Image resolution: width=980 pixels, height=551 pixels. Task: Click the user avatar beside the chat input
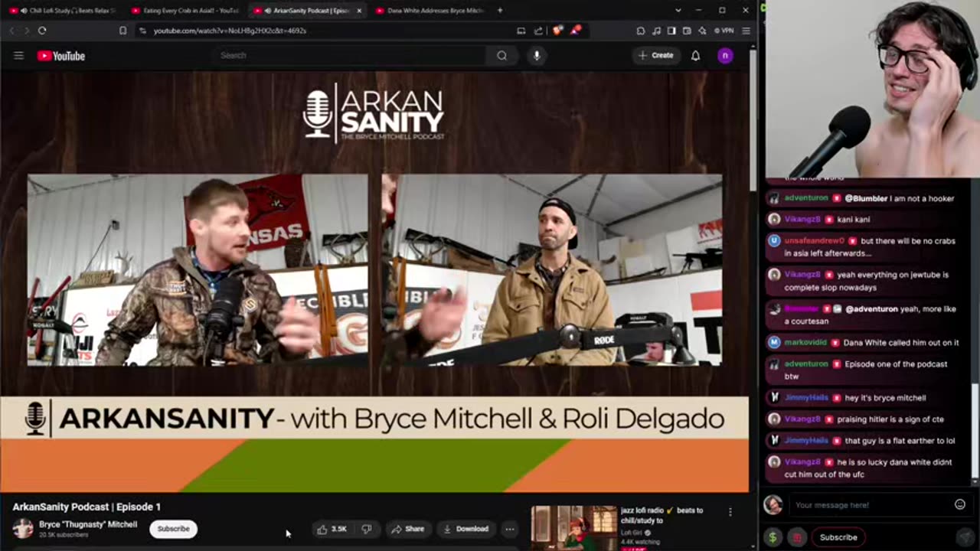[x=773, y=504]
